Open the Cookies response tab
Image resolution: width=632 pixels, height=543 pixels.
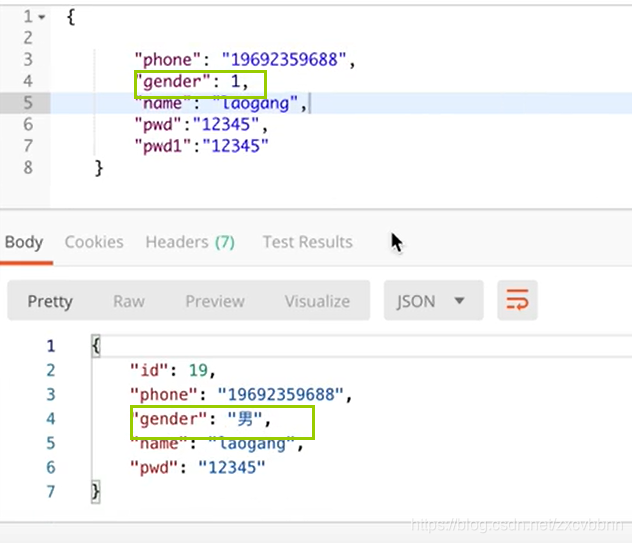pyautogui.click(x=94, y=242)
